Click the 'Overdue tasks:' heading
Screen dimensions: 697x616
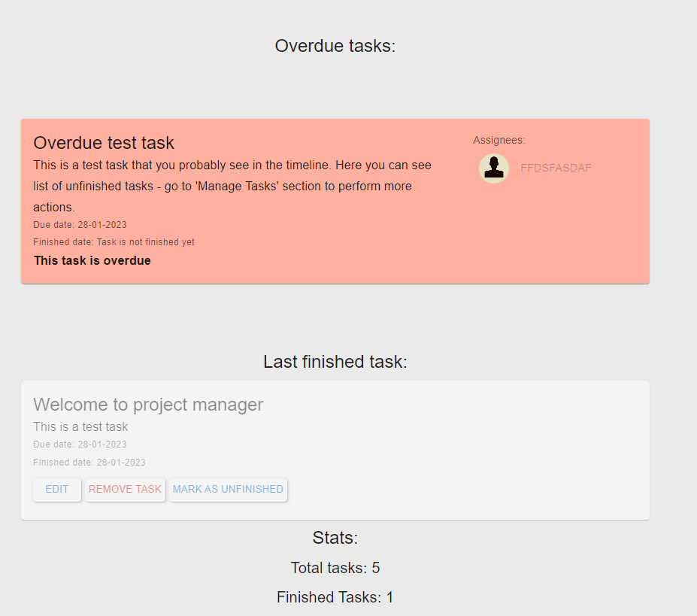tap(335, 46)
